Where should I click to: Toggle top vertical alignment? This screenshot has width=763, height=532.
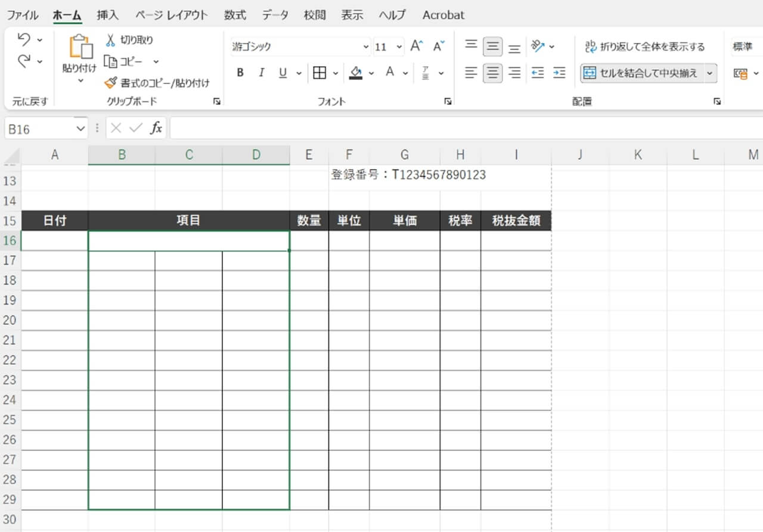tap(471, 46)
